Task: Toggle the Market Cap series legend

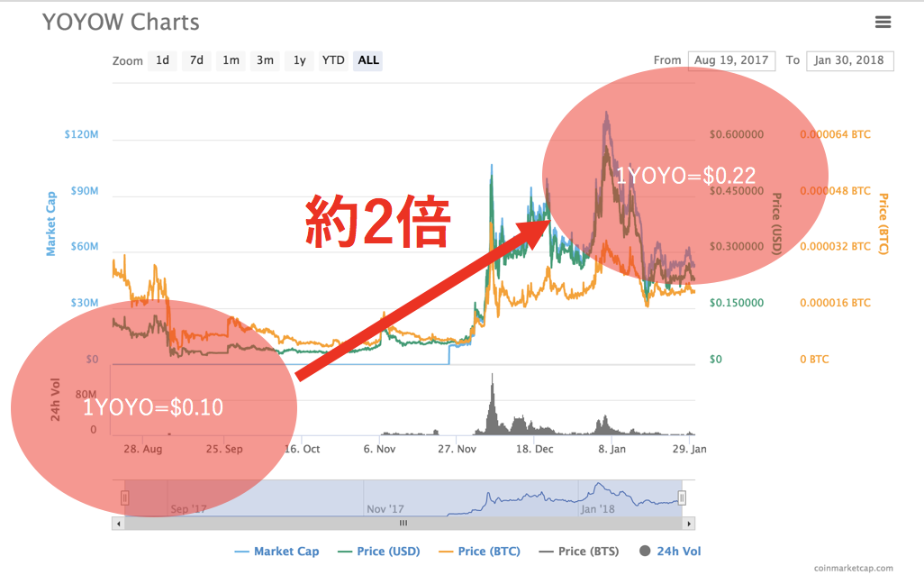Action: click(277, 552)
